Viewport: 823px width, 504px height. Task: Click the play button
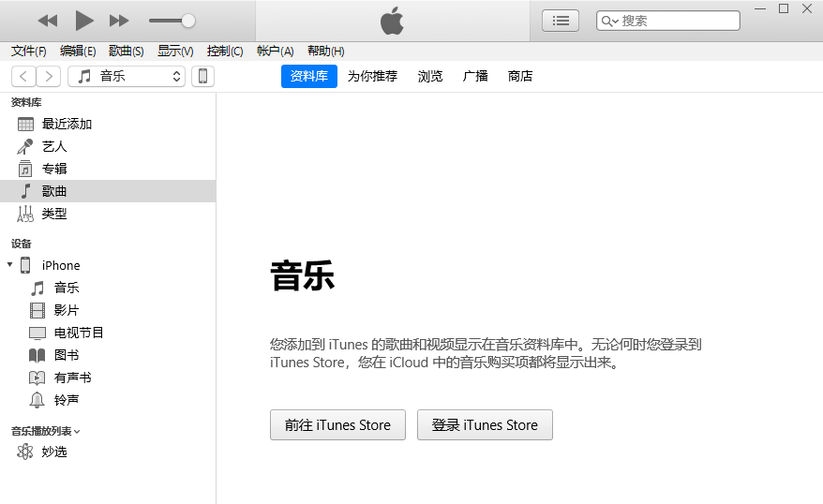click(x=84, y=21)
